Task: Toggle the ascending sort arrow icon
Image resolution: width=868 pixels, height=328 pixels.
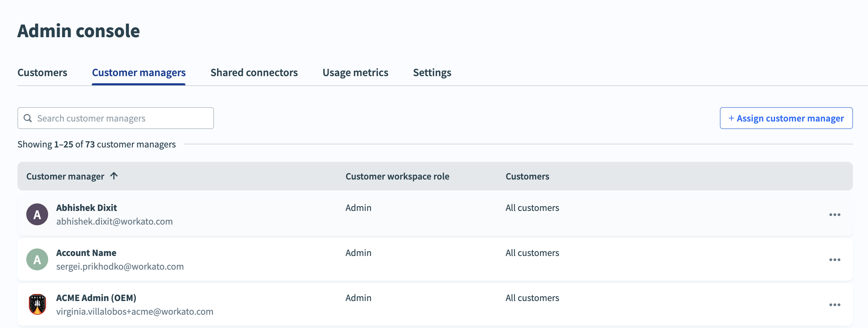Action: click(114, 176)
